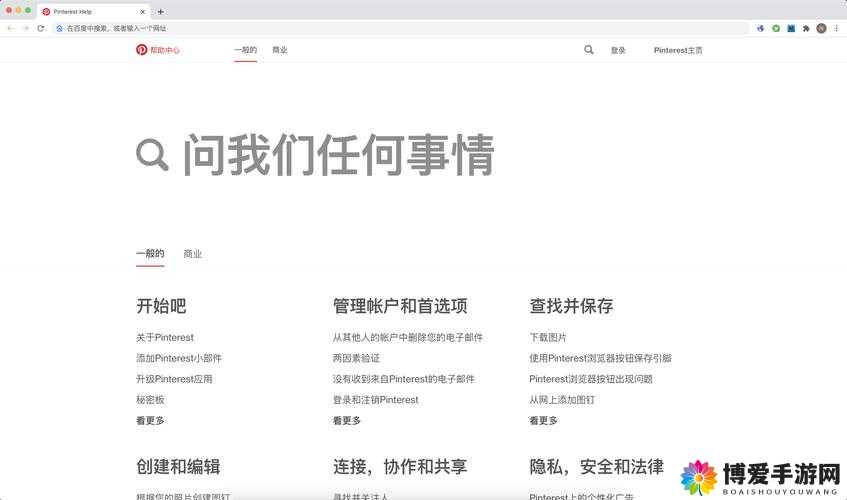Select the 商业 tab above the topics
Viewport: 847px width, 500px height.
[x=193, y=254]
